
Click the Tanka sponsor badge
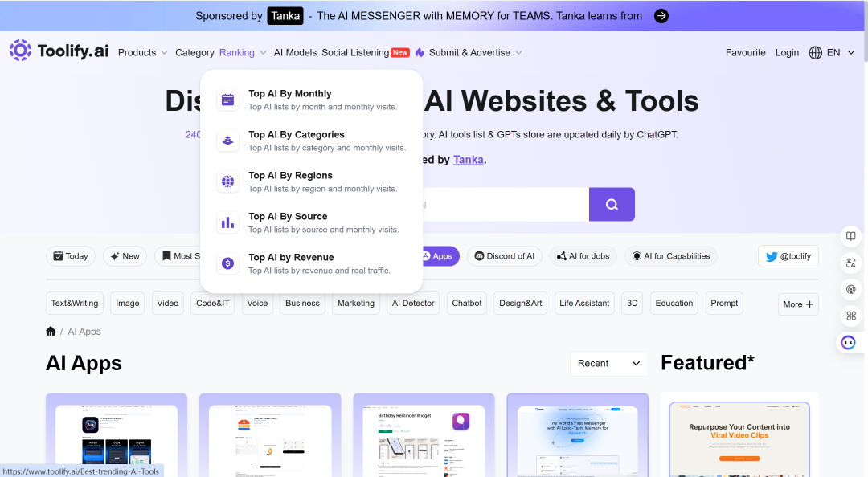[285, 16]
